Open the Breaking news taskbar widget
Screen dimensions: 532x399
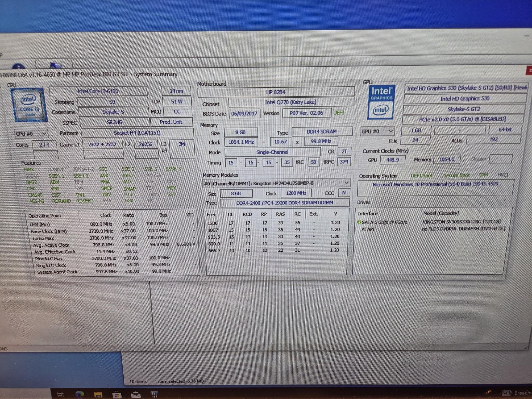[x=517, y=393]
